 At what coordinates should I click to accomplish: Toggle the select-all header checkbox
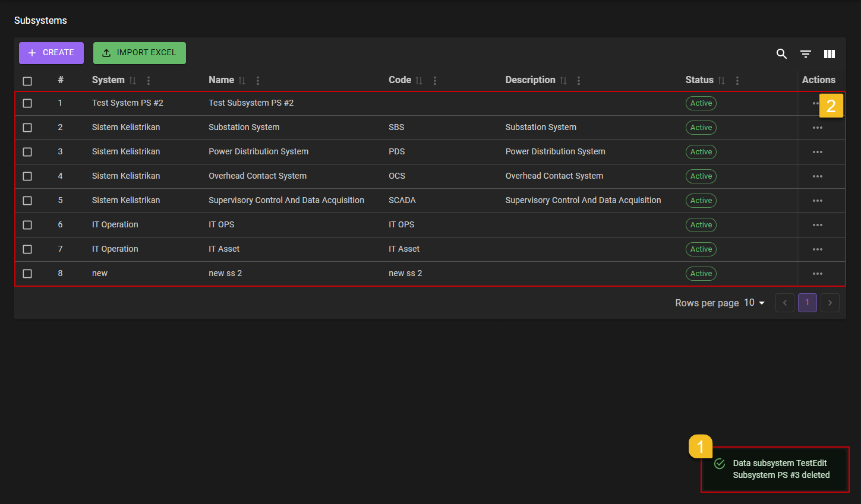27,81
